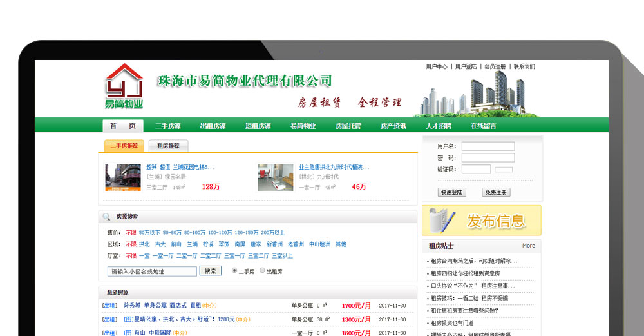Image resolution: width=644 pixels, height=336 pixels.
Task: Filter area by 老香洲
Action: point(296,244)
